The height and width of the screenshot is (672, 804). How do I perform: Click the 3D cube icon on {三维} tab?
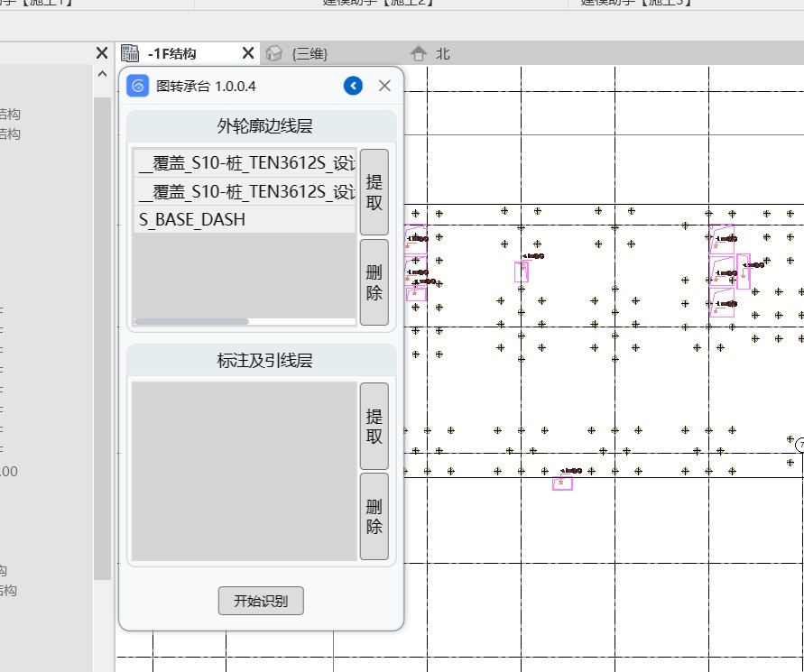(x=274, y=53)
